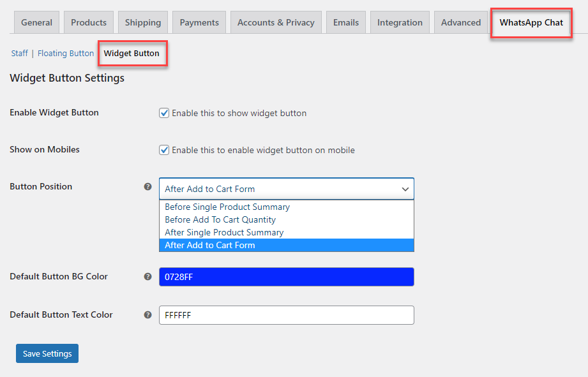
Task: Uncheck Enable Widget Button checkbox
Action: tap(164, 113)
